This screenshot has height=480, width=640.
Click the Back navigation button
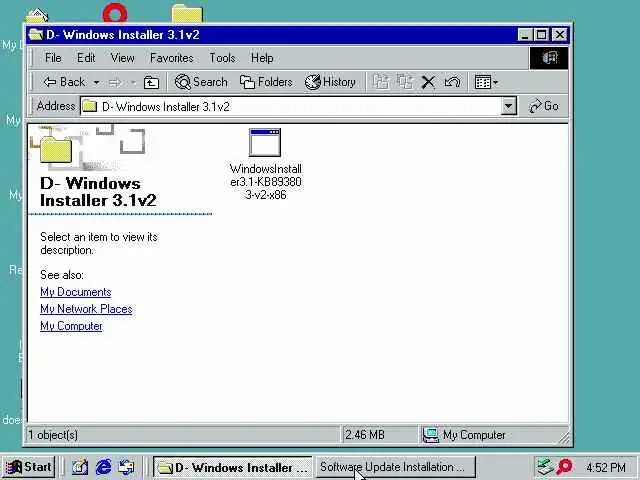(x=64, y=82)
